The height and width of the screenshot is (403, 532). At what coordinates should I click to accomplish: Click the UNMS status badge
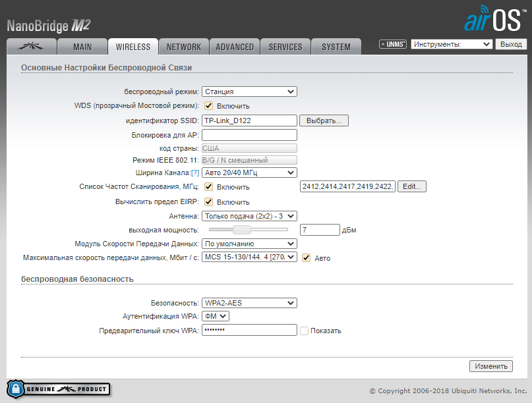(393, 44)
